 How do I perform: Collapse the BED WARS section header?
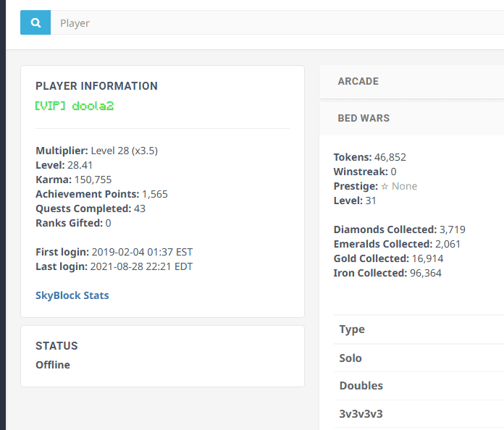(411, 118)
